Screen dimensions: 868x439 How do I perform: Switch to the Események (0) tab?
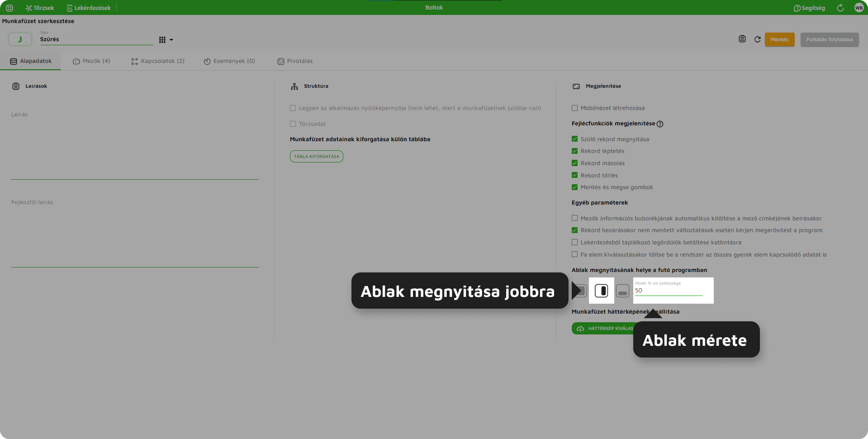(x=229, y=61)
